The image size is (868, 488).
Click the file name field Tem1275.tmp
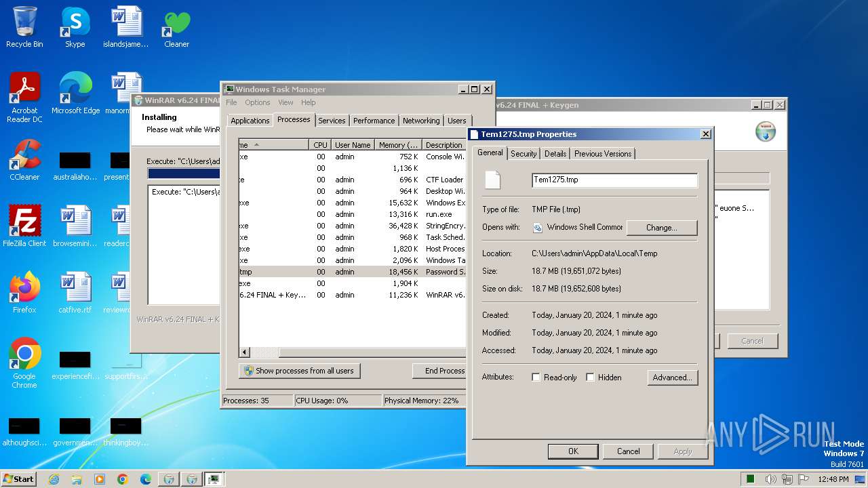614,180
